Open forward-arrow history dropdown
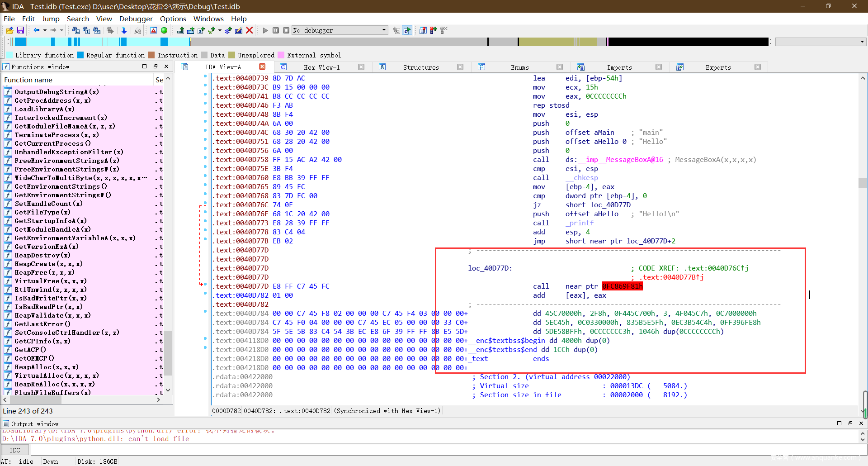 (61, 30)
